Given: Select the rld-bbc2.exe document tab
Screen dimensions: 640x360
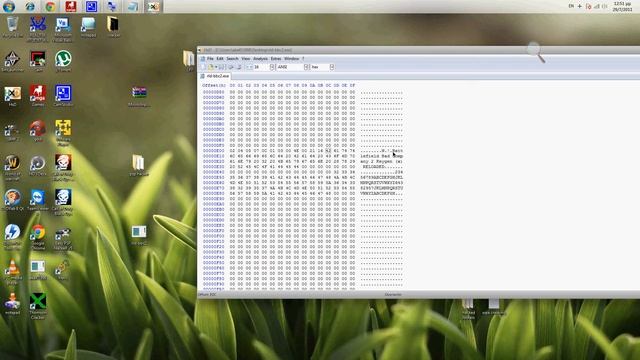Looking at the screenshot, I should click(x=215, y=76).
